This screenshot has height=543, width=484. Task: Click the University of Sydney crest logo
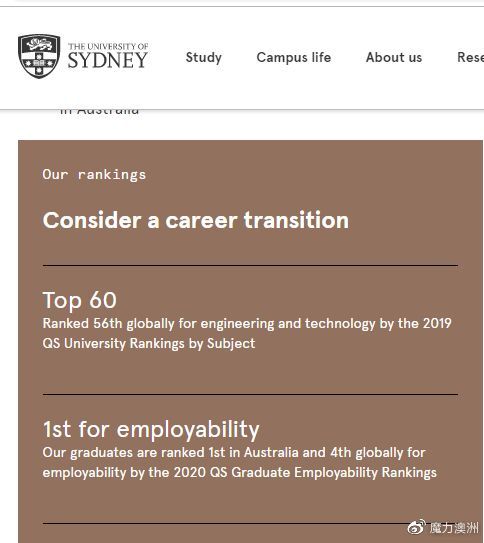39,56
